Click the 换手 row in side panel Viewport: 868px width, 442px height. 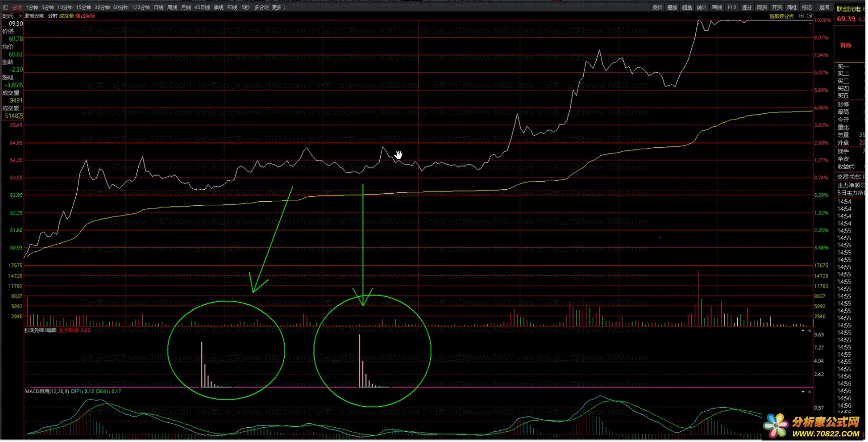(x=850, y=151)
